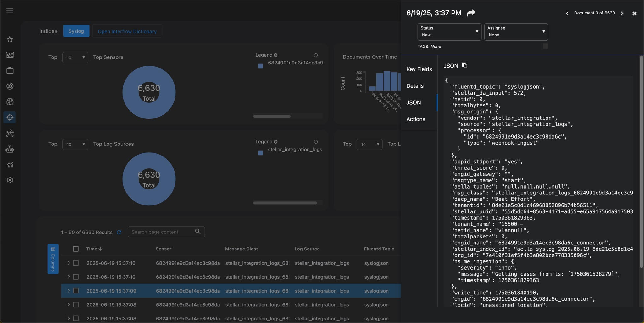
Task: Change Top Sensors count dropdown
Action: (75, 57)
